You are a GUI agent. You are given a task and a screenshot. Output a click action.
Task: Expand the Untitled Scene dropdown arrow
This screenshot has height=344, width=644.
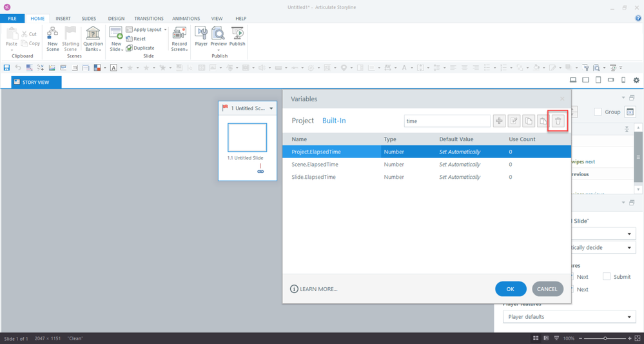271,108
